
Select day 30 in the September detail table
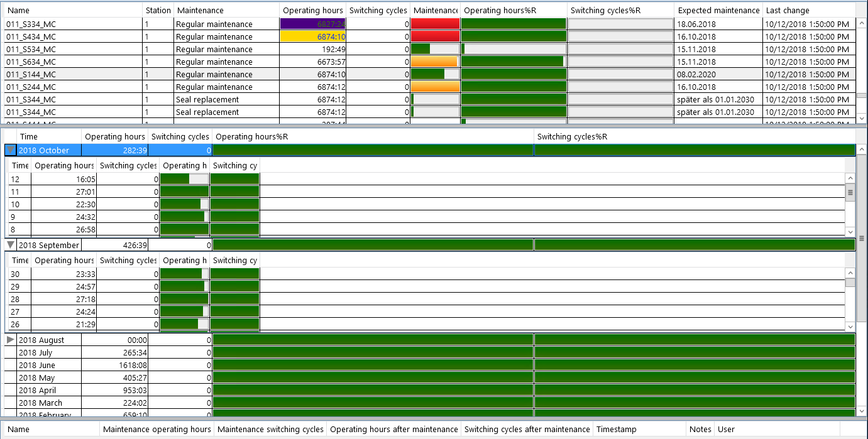click(425, 274)
